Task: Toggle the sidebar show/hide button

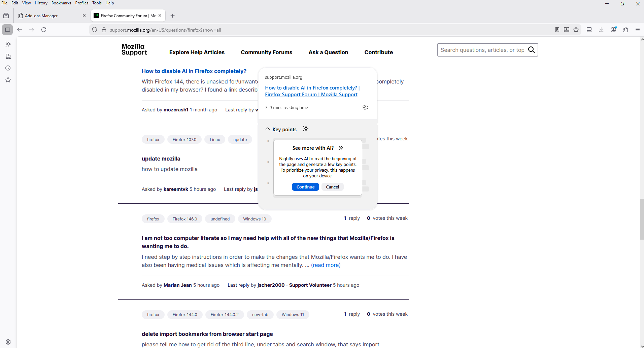Action: tap(7, 30)
